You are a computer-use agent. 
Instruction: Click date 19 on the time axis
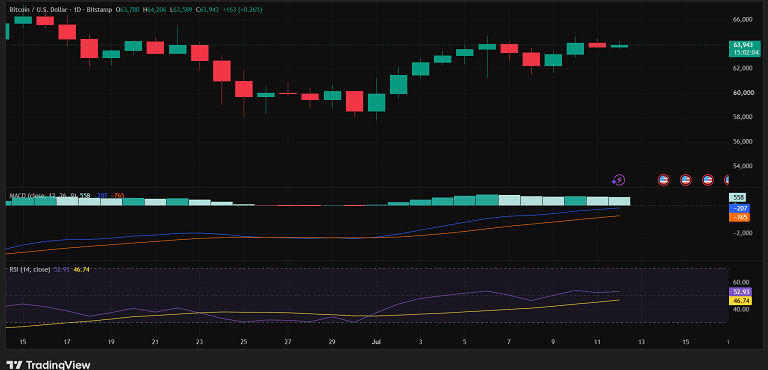coord(111,342)
